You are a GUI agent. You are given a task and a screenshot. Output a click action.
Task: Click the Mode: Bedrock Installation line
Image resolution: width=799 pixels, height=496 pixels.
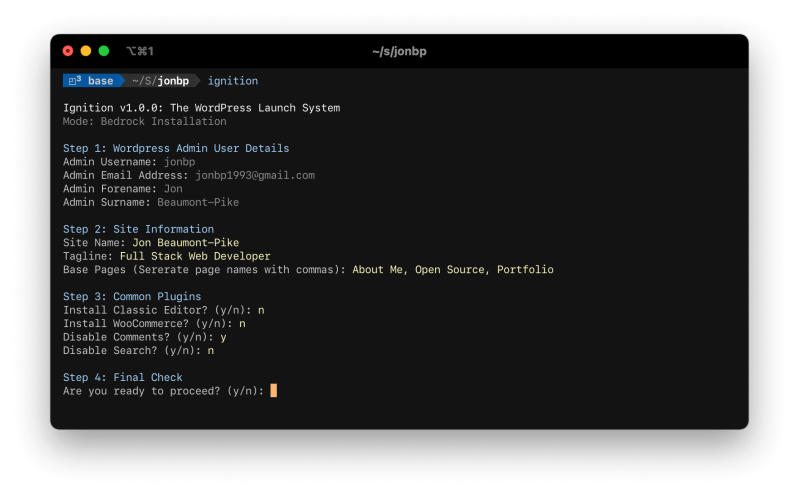tap(145, 121)
